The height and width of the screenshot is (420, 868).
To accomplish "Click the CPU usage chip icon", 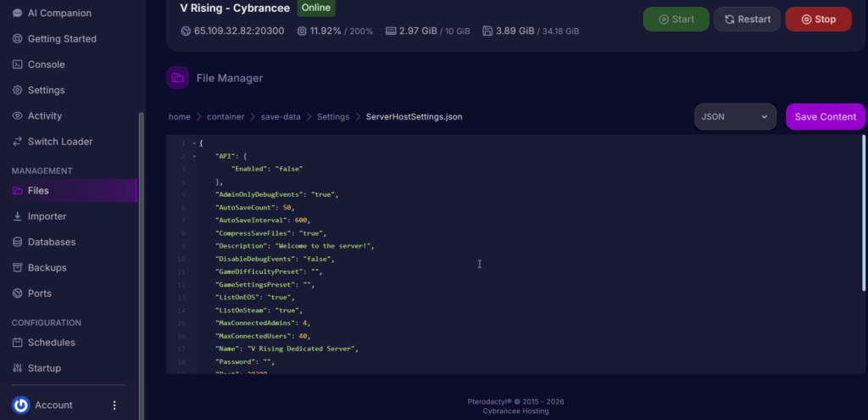I will [x=302, y=31].
